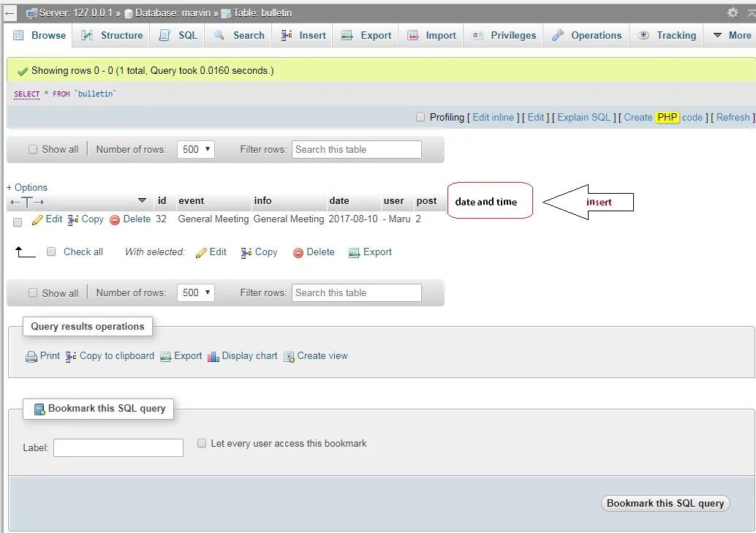Image resolution: width=756 pixels, height=533 pixels.
Task: Select the checkbox for row id 32
Action: pos(18,222)
